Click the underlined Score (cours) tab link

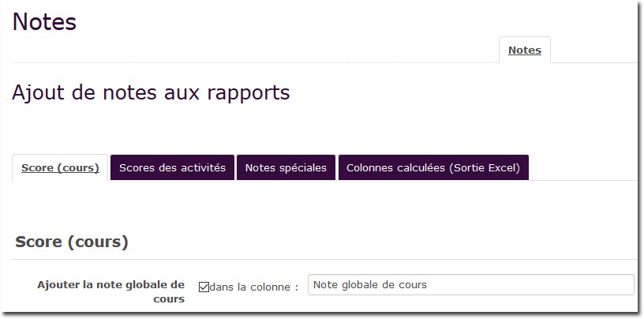(60, 167)
